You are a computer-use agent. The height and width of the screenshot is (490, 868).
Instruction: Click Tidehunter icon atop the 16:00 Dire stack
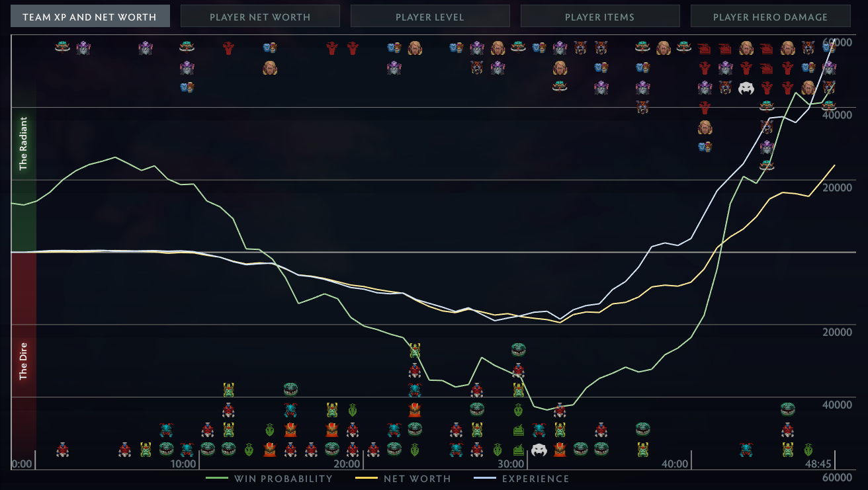point(290,389)
